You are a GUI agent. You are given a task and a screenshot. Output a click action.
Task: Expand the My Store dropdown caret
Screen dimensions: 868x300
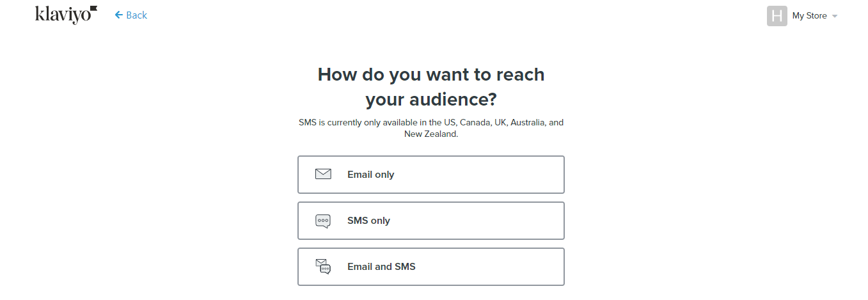[x=834, y=16]
